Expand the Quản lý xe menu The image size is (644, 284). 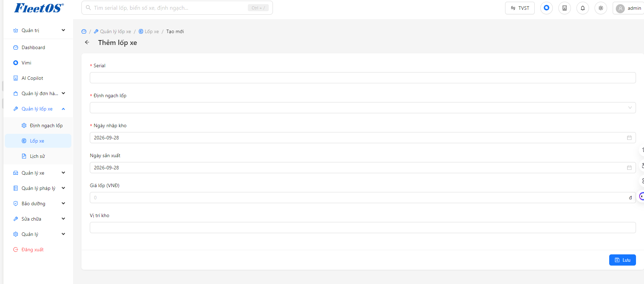click(x=38, y=173)
